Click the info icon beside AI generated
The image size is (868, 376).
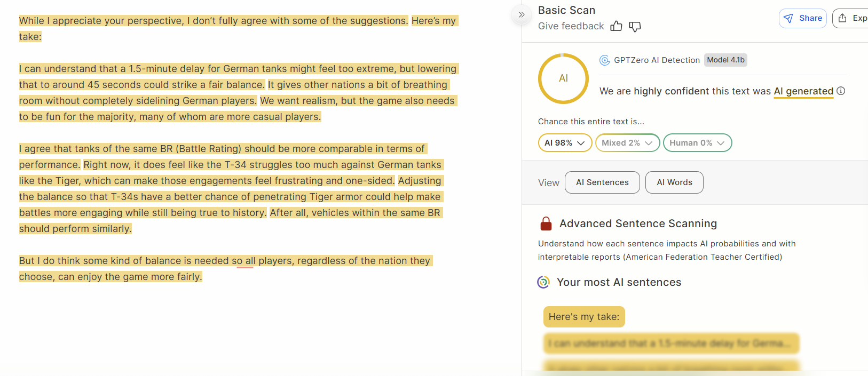(x=841, y=91)
